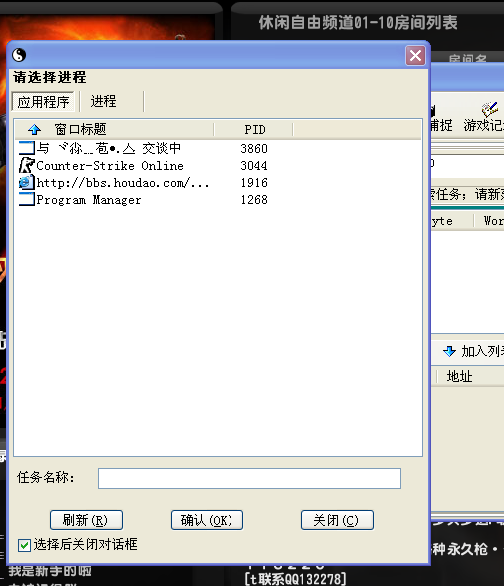
Task: Click the blue down arrow beside 加入列表
Action: point(449,351)
